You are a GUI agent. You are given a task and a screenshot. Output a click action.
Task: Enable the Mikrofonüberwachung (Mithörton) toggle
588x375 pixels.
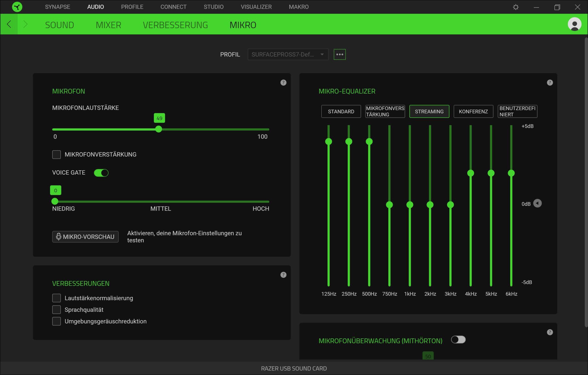458,340
